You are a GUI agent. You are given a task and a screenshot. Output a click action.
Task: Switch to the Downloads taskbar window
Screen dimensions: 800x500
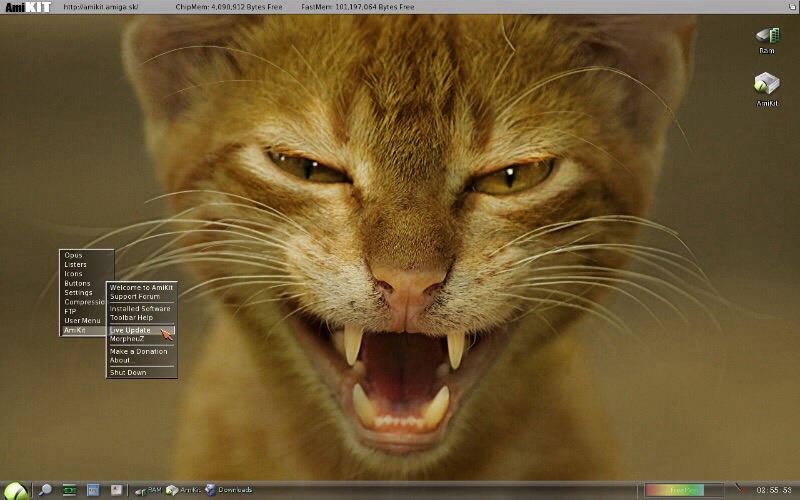230,490
